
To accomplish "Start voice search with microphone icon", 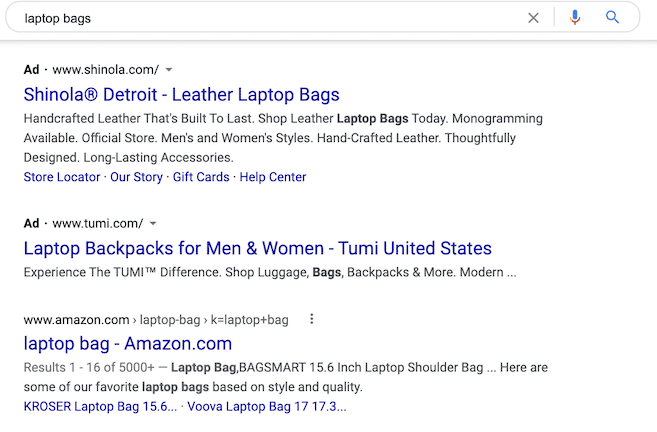I will point(574,18).
